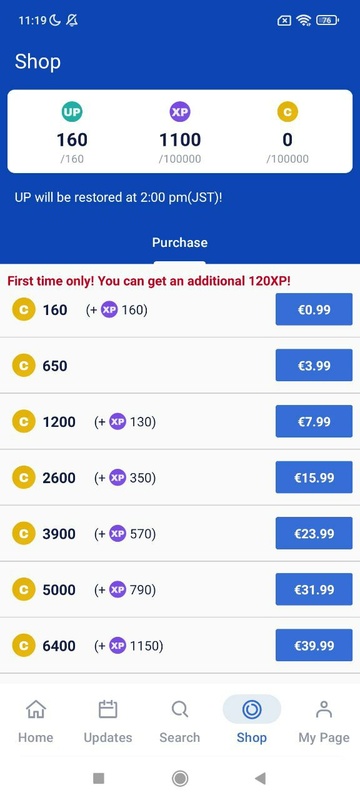Tap the coin icon beside 6400
360x800 pixels.
[23, 645]
